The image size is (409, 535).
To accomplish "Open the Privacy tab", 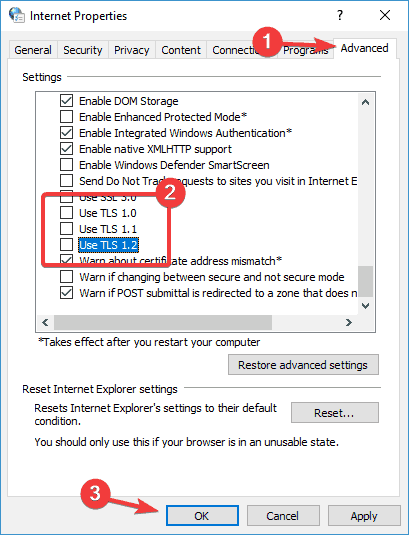I will [x=132, y=50].
